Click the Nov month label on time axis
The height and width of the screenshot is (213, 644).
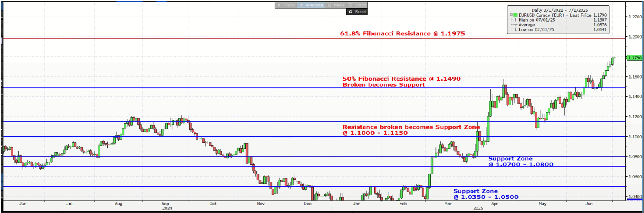(261, 204)
